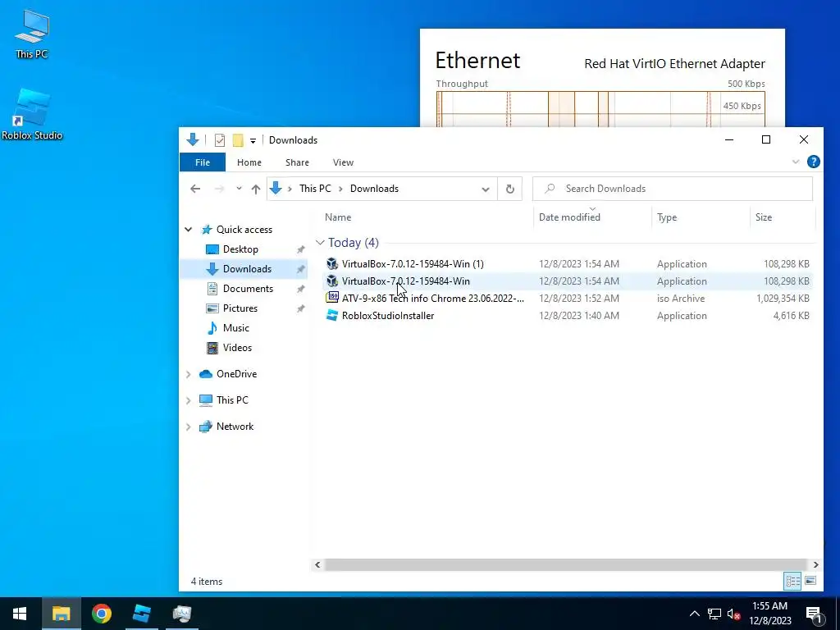Click the 1,029,354 KB size cell
Screen dimensions: 840x630
pos(783,299)
